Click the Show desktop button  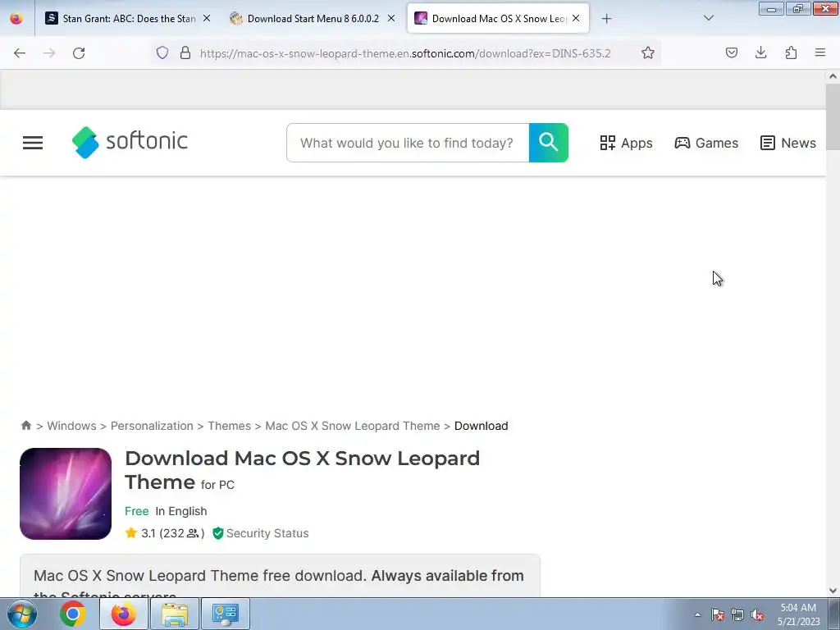[x=834, y=614]
